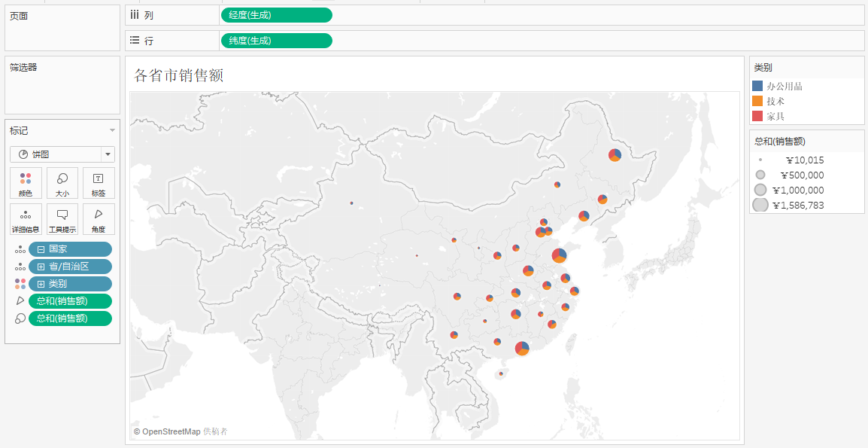
Task: Select the orange 技术 legend swatch
Action: coord(757,101)
